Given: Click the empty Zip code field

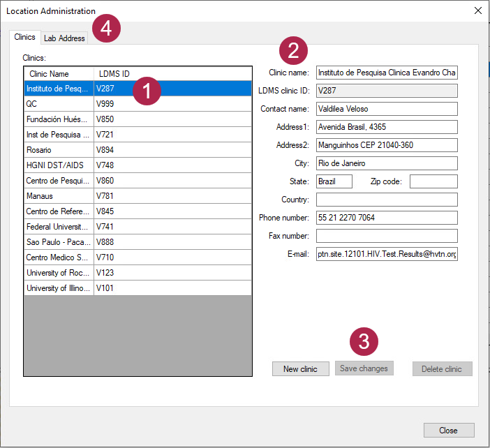Looking at the screenshot, I should click(433, 181).
